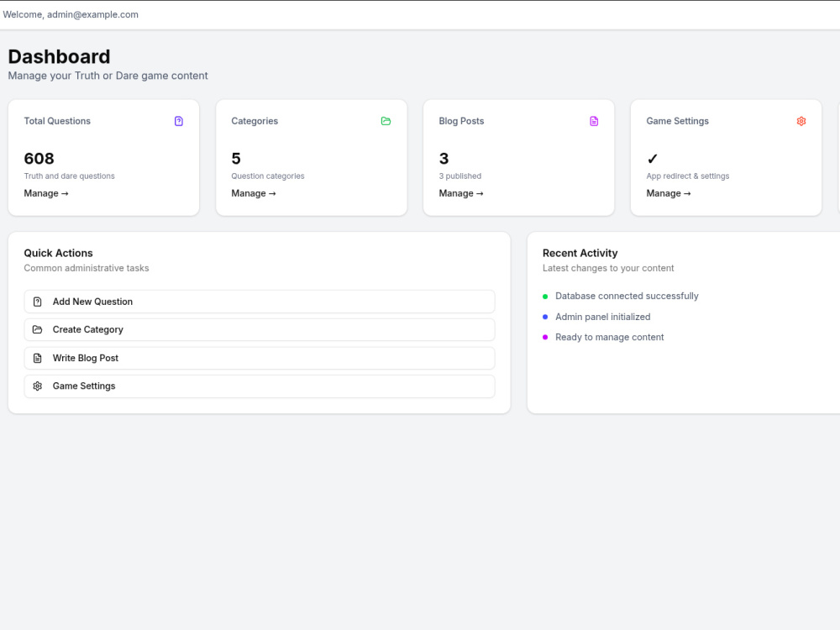
Task: Click the 'Total Questions' card title
Action: 57,121
